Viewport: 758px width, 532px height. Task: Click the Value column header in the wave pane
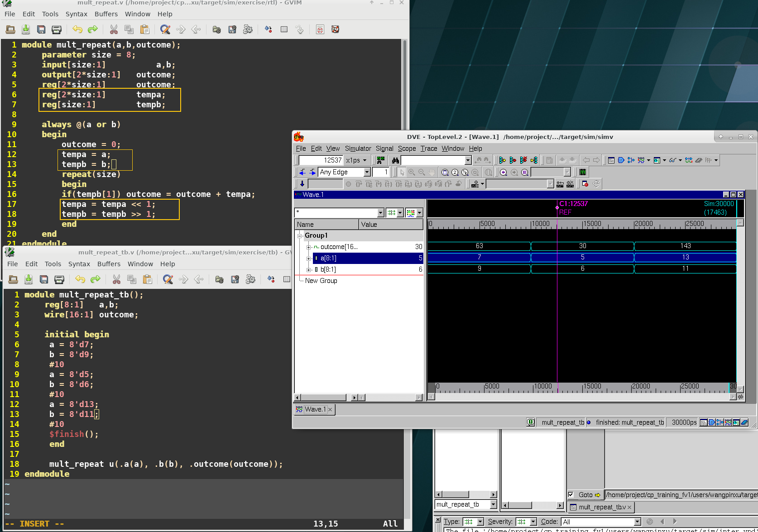click(391, 225)
